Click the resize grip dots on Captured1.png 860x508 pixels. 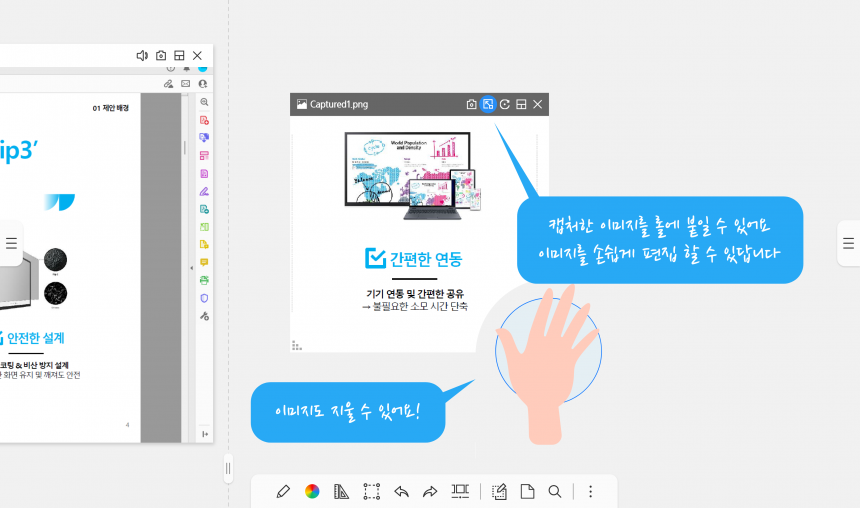pos(297,345)
